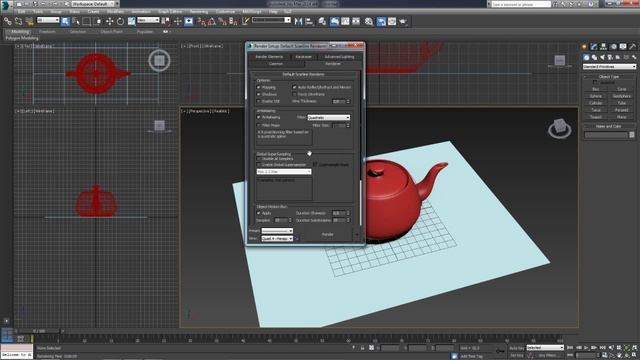Switch to the Common tab
This screenshot has width=640, height=360.
(276, 64)
